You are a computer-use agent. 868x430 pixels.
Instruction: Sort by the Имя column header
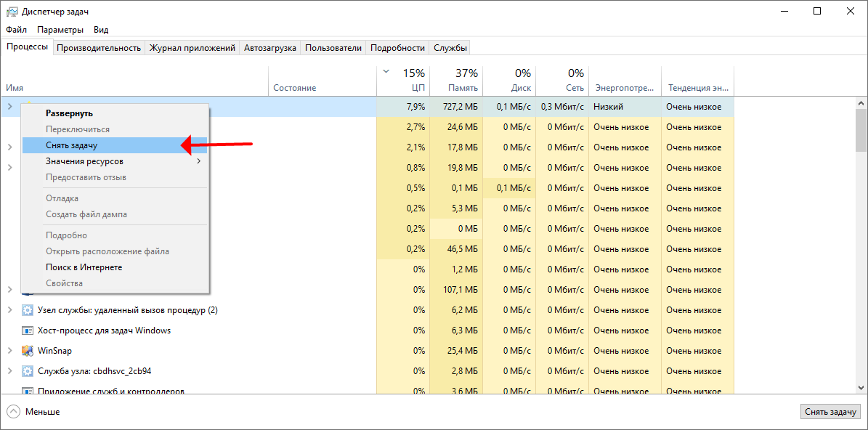(x=135, y=81)
